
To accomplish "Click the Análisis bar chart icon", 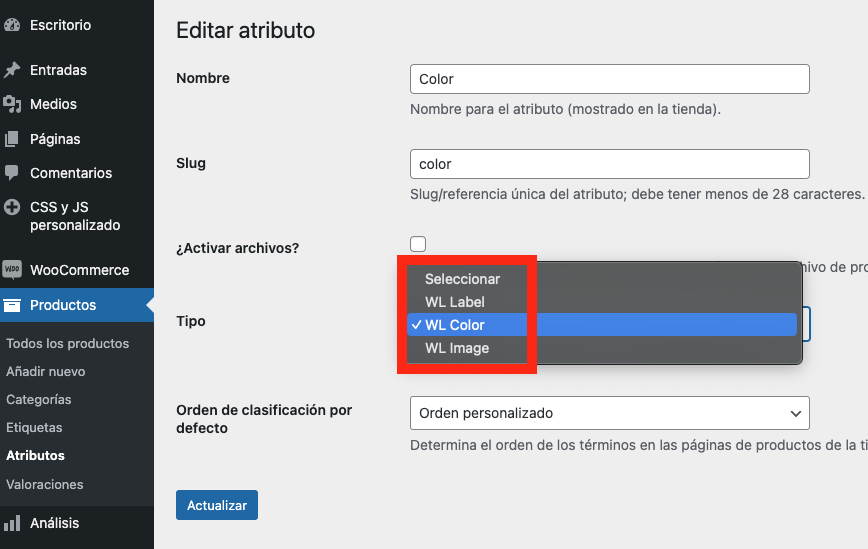I will point(12,523).
